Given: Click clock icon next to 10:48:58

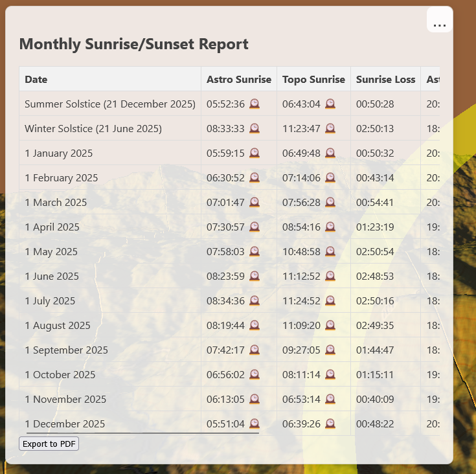Looking at the screenshot, I should click(x=330, y=251).
